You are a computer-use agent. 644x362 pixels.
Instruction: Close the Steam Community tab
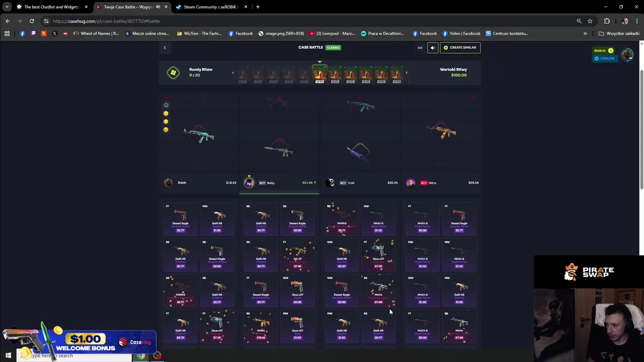(246, 7)
